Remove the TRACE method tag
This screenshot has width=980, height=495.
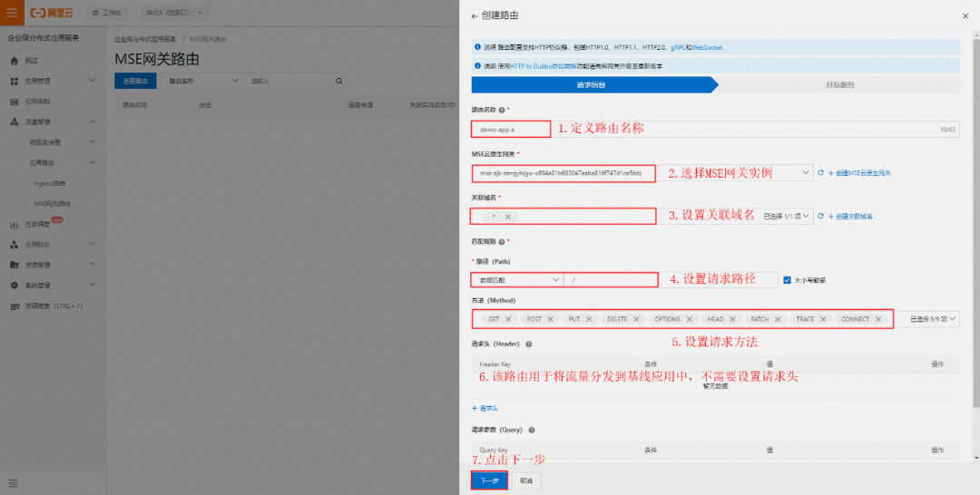822,319
